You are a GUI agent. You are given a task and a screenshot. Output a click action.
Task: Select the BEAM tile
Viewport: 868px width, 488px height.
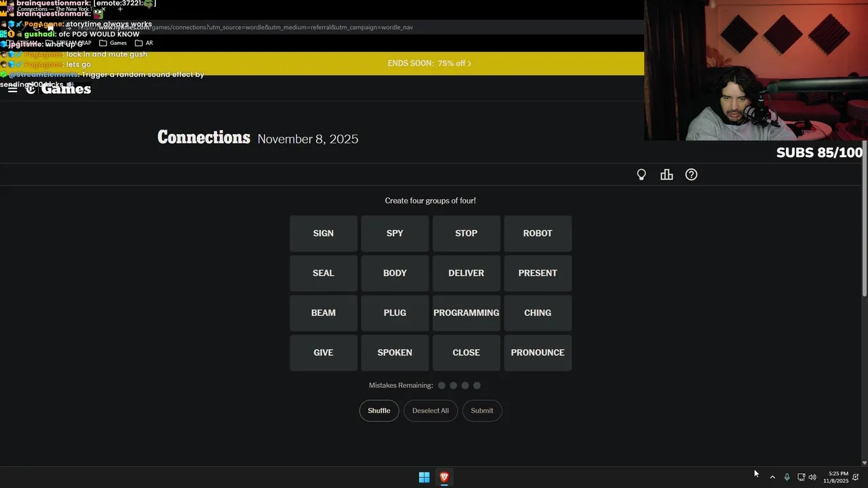[x=323, y=313]
